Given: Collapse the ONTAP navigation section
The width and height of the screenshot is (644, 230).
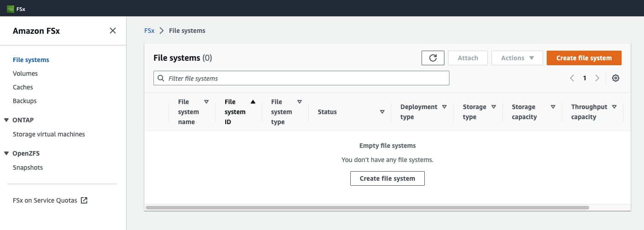Looking at the screenshot, I should (6, 120).
